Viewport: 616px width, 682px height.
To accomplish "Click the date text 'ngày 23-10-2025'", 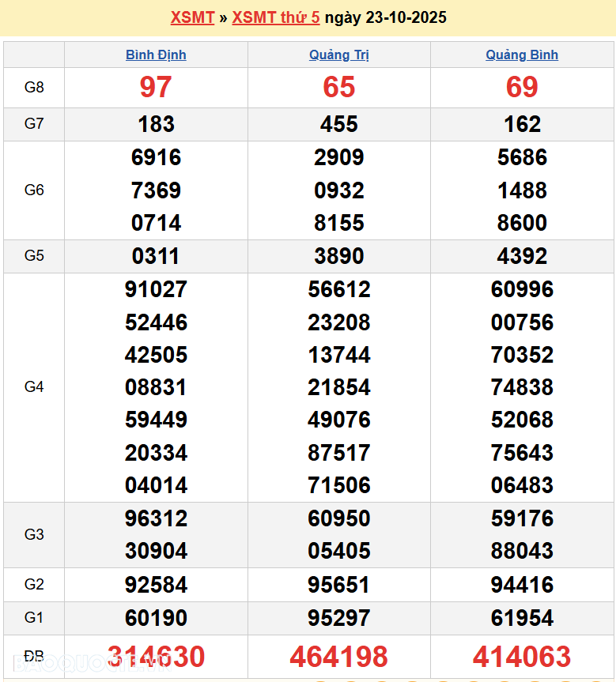I will point(385,17).
